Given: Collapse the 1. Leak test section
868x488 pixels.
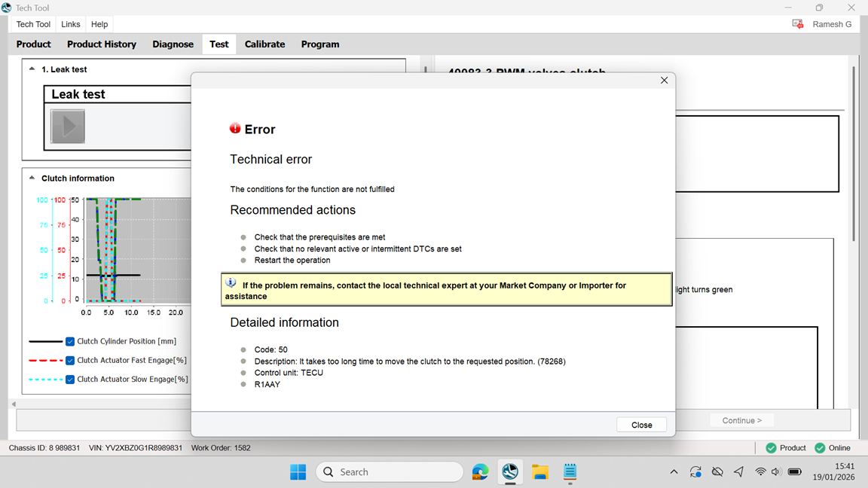Looking at the screenshot, I should [x=32, y=69].
